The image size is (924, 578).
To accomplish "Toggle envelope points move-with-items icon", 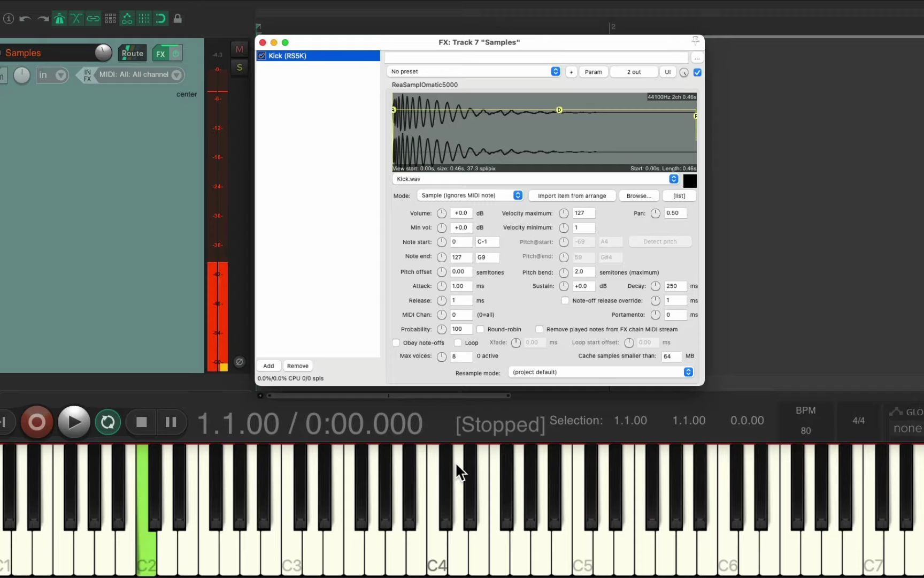I will click(x=127, y=19).
